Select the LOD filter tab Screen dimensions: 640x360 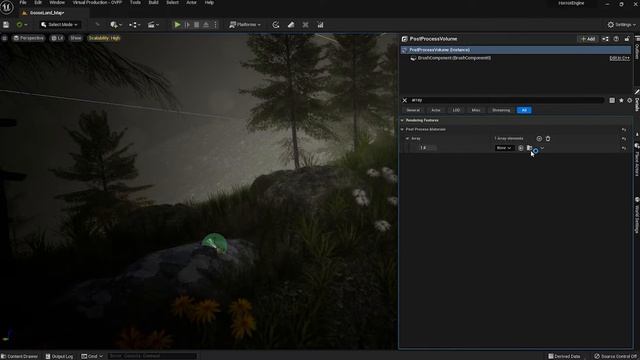pyautogui.click(x=456, y=110)
